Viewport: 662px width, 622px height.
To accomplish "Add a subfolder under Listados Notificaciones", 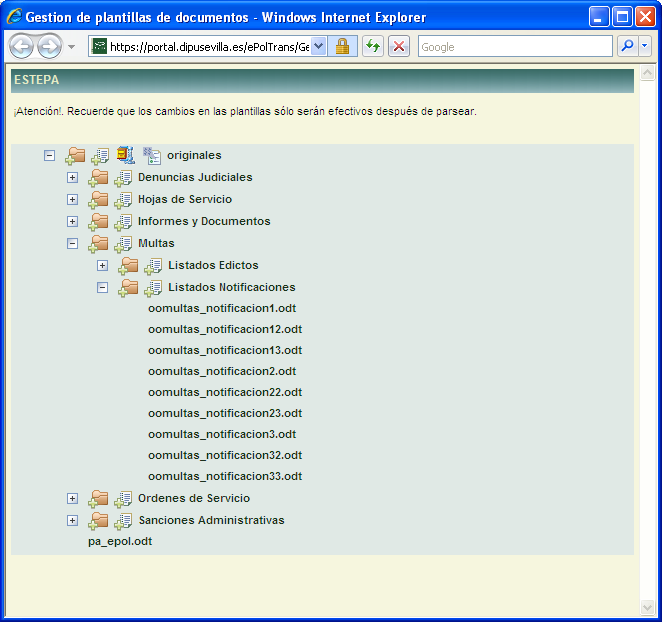I will click(128, 288).
